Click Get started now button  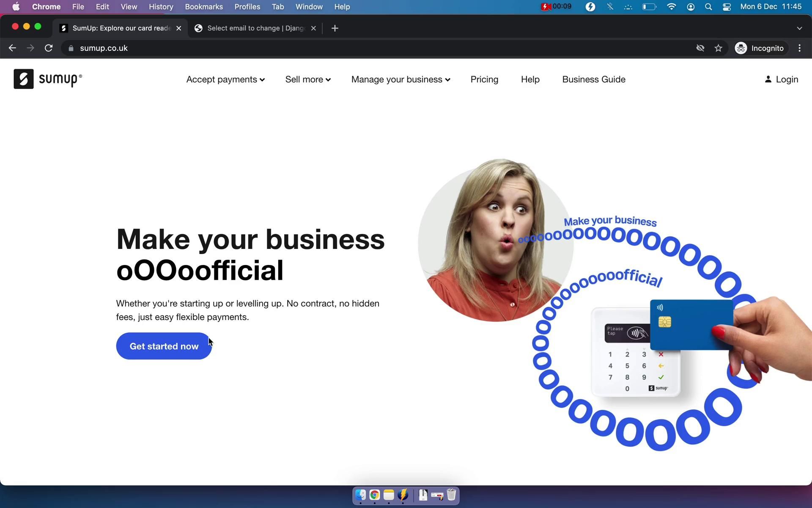pyautogui.click(x=164, y=346)
